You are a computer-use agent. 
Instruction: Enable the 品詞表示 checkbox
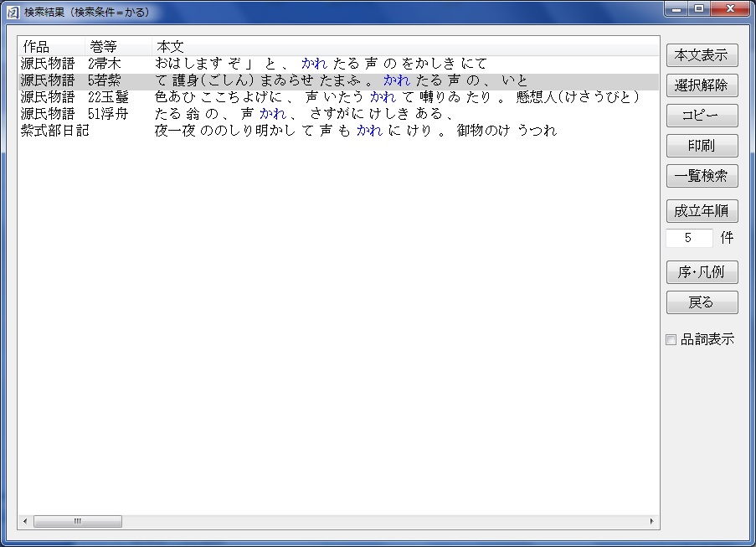pos(671,339)
